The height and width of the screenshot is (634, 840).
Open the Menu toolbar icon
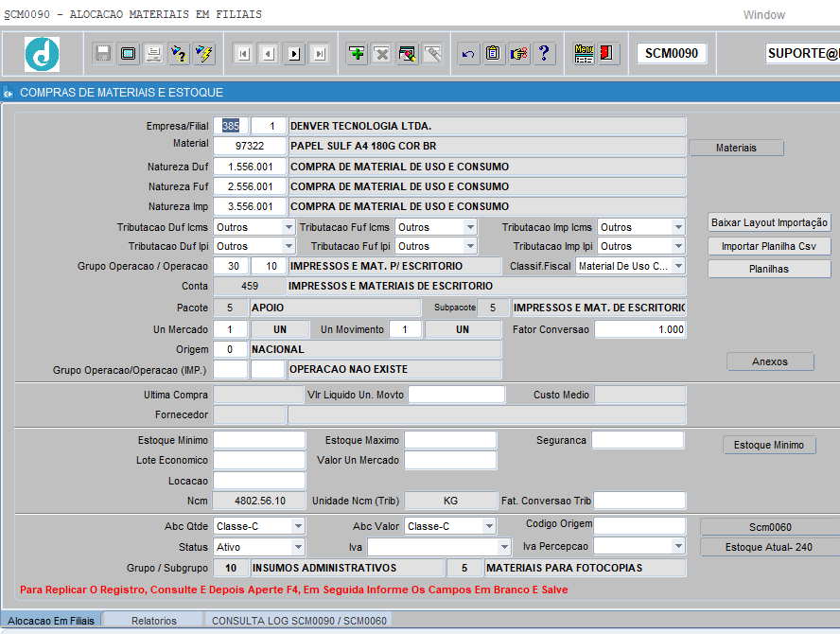[584, 54]
